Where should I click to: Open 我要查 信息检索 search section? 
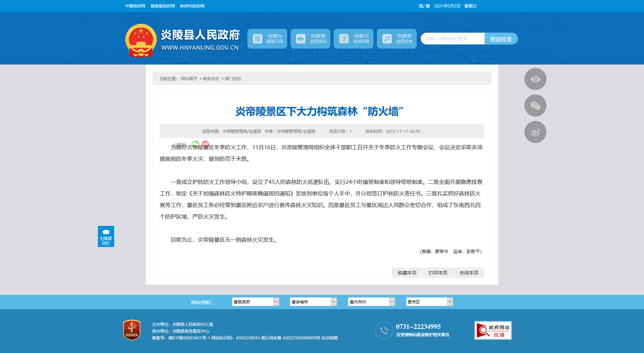coord(397,39)
